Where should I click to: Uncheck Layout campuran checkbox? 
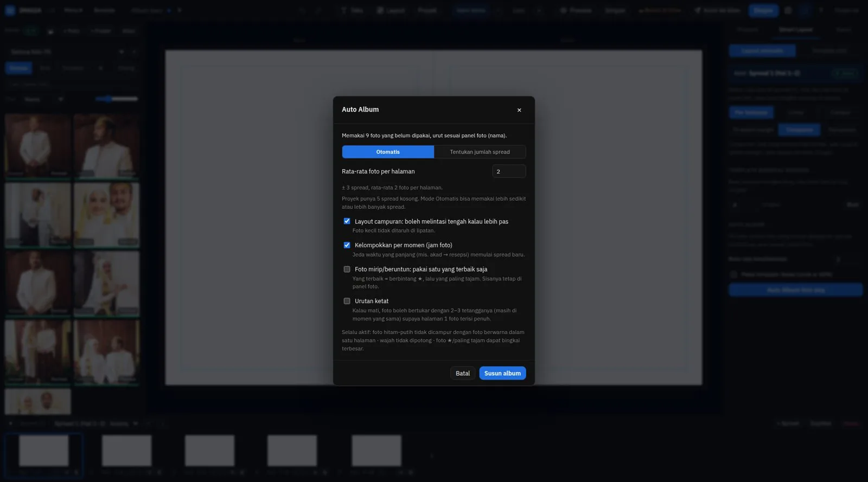click(347, 221)
